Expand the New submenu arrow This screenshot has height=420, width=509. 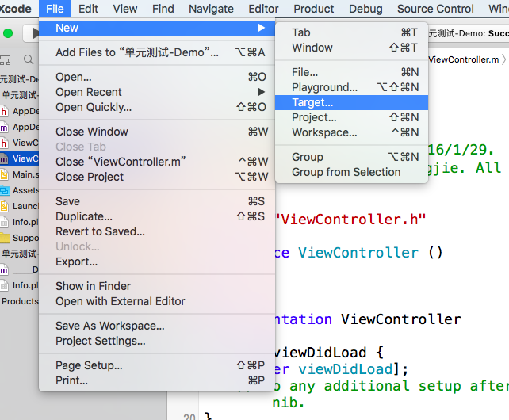pyautogui.click(x=262, y=28)
